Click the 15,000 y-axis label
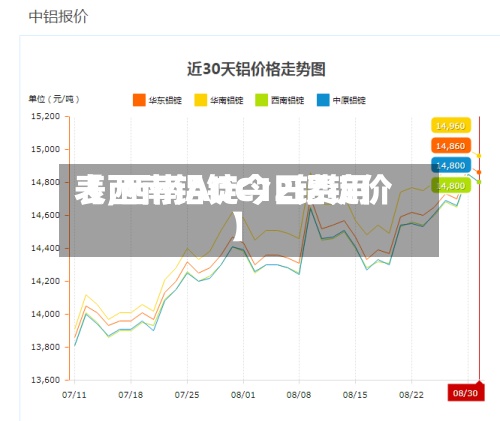The image size is (500, 421). (46, 149)
